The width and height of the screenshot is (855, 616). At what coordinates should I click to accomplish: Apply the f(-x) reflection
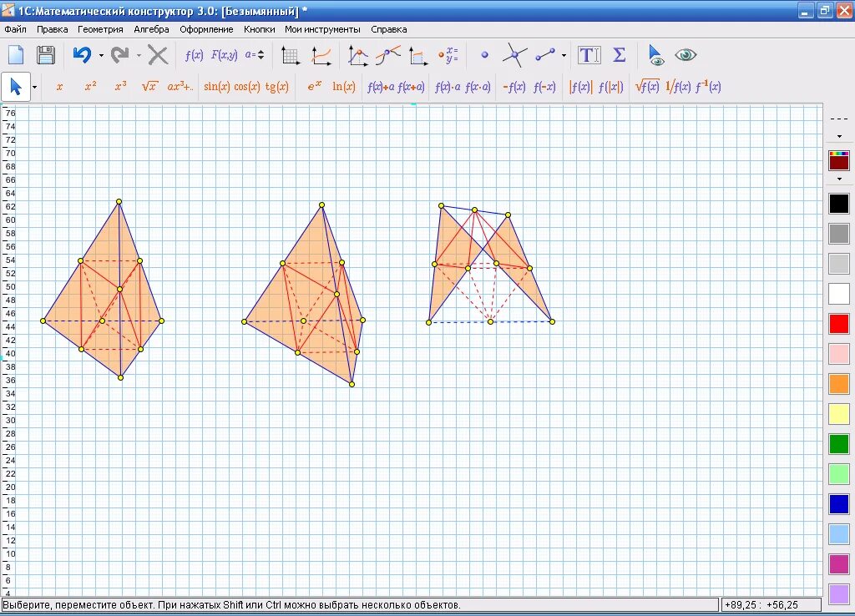click(544, 87)
